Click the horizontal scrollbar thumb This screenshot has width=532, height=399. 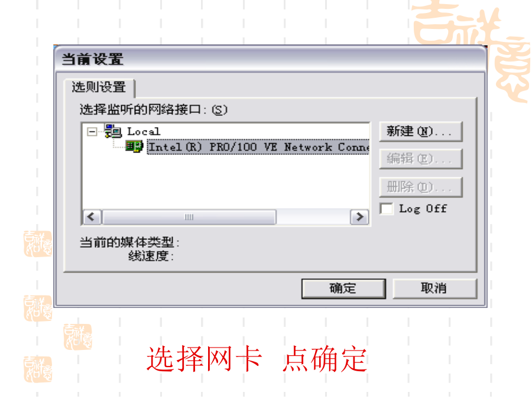click(x=189, y=217)
